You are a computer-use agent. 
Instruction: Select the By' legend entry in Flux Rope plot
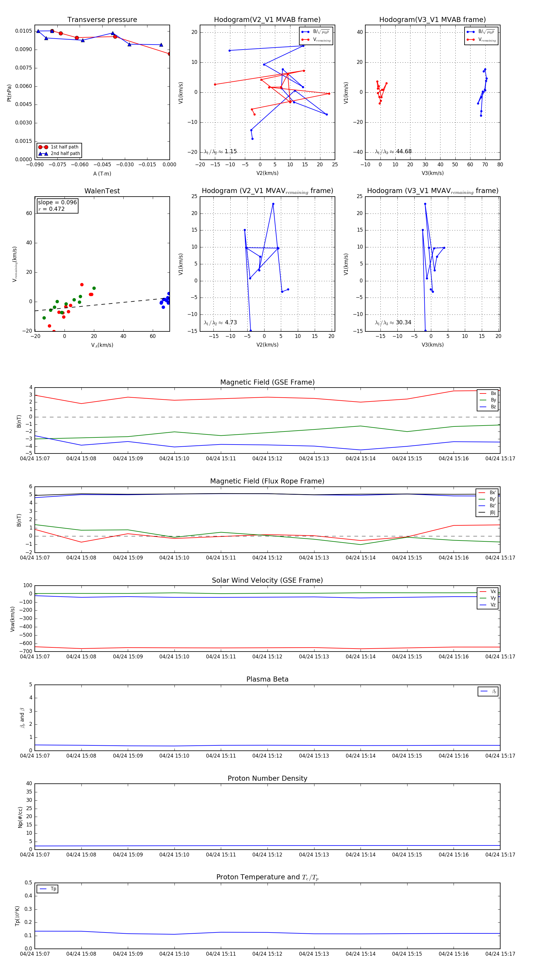[x=487, y=499]
